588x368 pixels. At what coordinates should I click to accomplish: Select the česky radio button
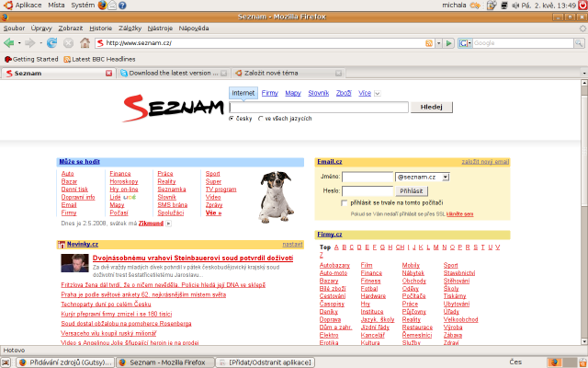232,119
